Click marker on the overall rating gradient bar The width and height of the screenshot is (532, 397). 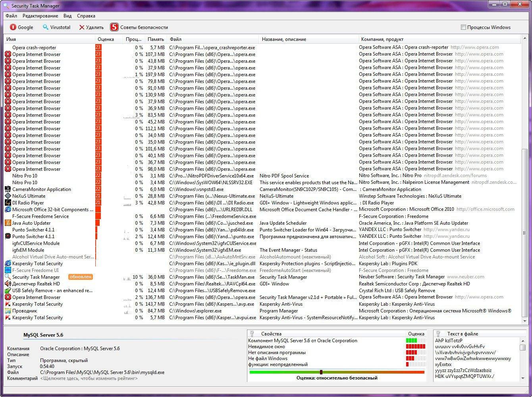[x=321, y=372]
